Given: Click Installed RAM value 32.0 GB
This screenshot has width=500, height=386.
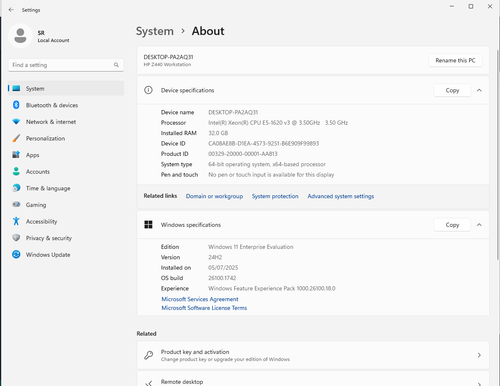Looking at the screenshot, I should 218,133.
